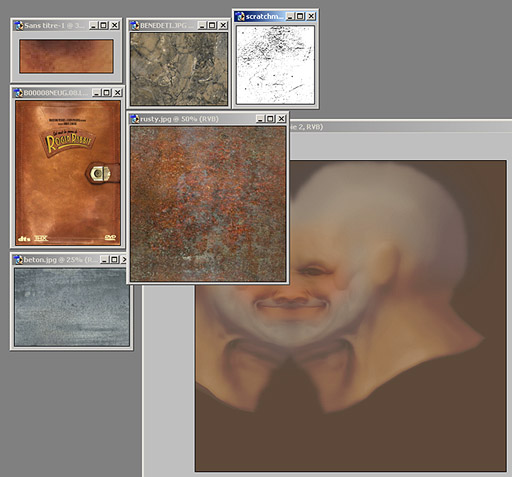This screenshot has height=477, width=512.
Task: Maximize the beton.jpg window
Action: click(x=114, y=259)
